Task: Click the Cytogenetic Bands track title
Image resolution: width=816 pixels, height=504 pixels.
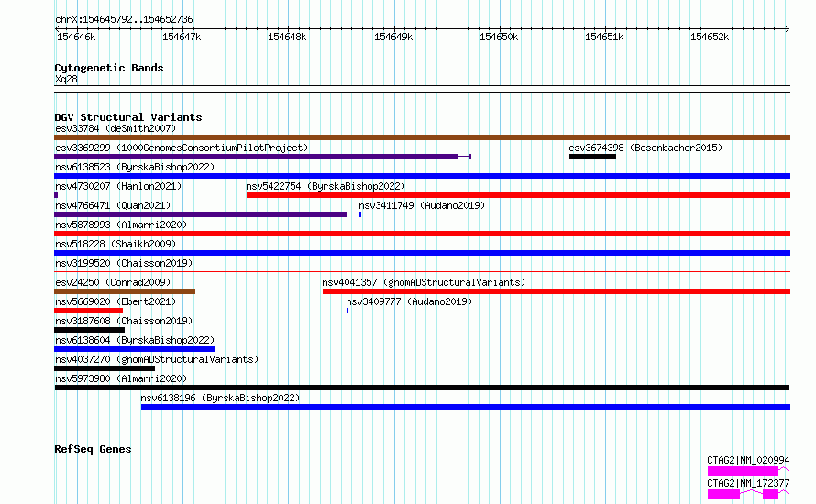Action: click(109, 68)
